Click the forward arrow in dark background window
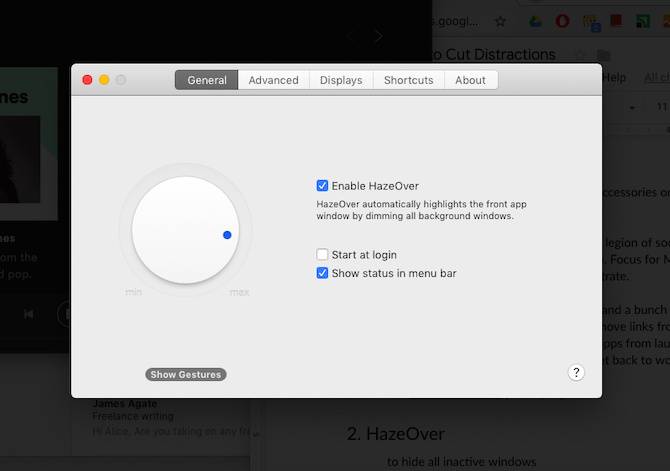This screenshot has width=670, height=471. [x=378, y=36]
